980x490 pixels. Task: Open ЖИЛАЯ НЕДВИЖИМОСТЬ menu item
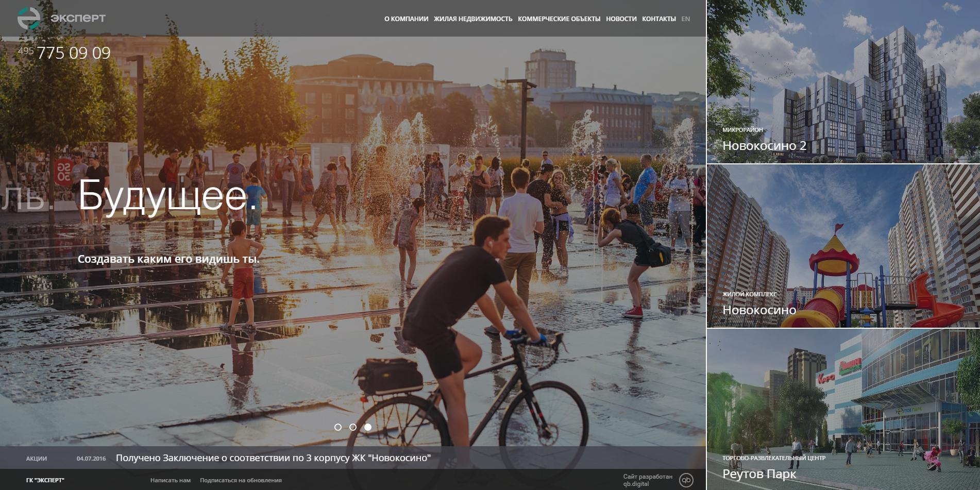473,19
